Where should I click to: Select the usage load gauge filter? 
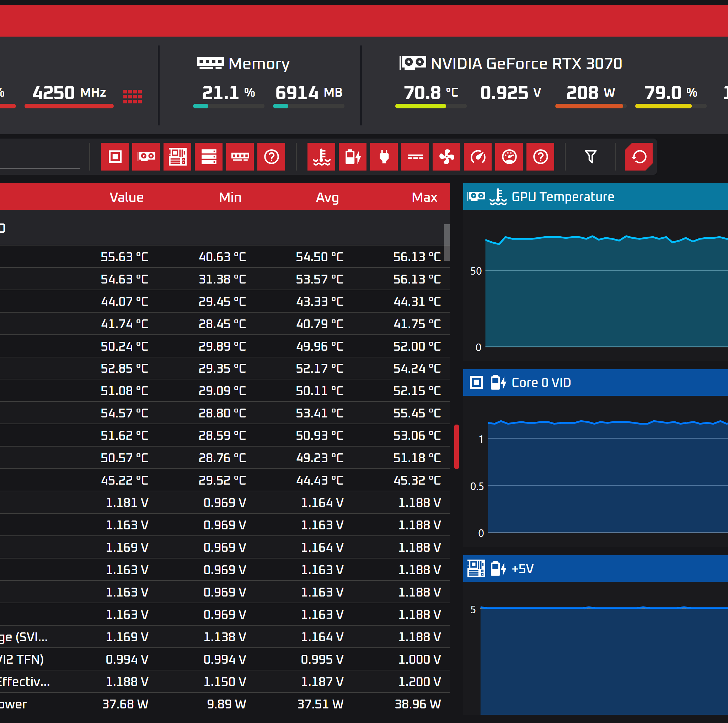509,157
